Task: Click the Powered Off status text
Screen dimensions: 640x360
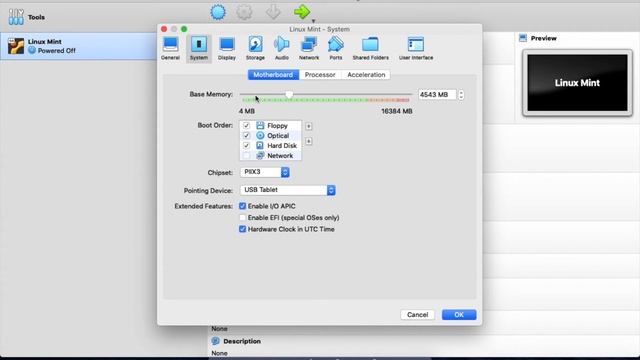Action: tap(56, 51)
